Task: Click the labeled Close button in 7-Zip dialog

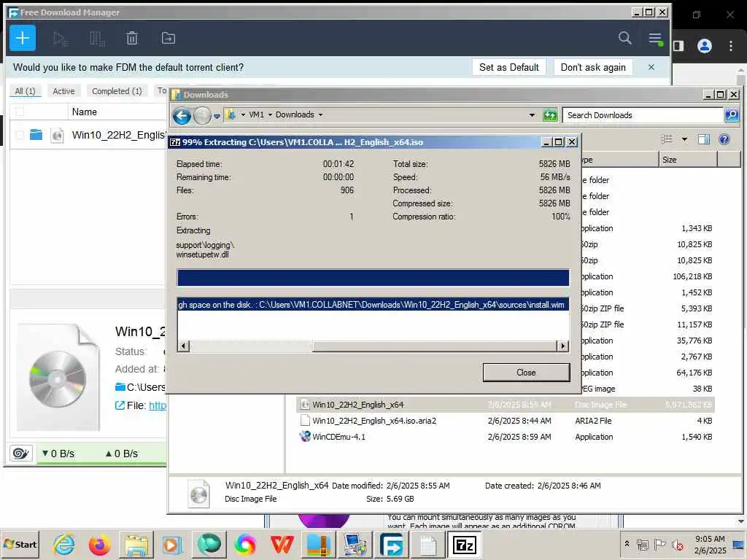Action: click(x=526, y=373)
